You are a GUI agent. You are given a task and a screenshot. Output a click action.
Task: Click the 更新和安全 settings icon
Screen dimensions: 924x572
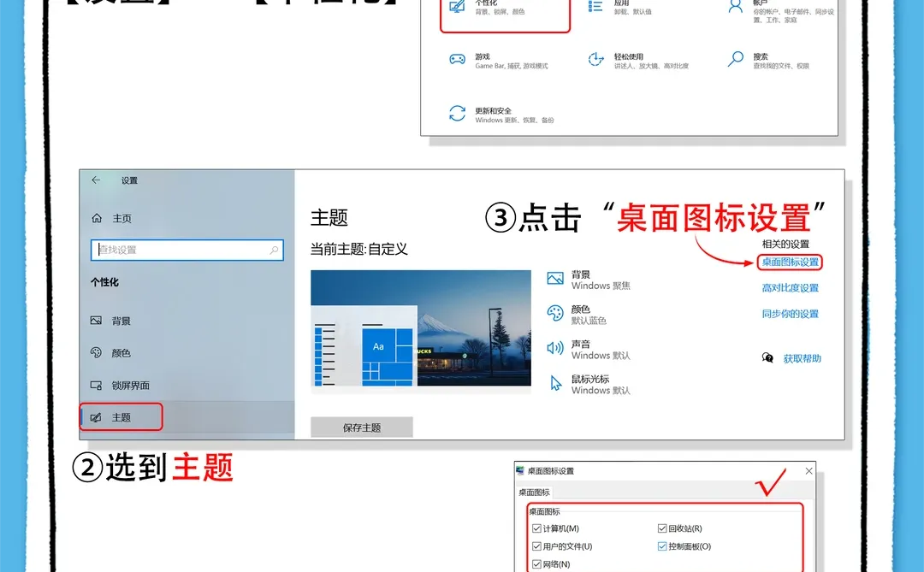pos(455,114)
